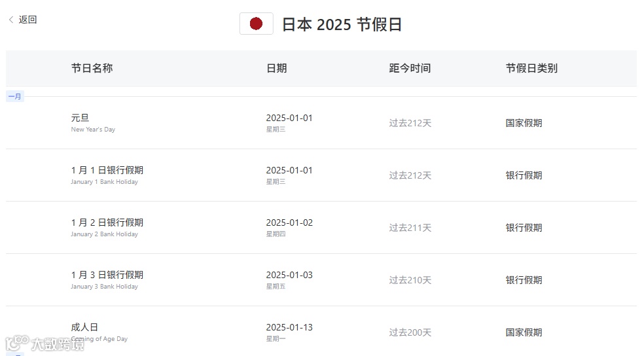
Task: Click 过去211天 in the January 2 row
Action: pyautogui.click(x=410, y=228)
